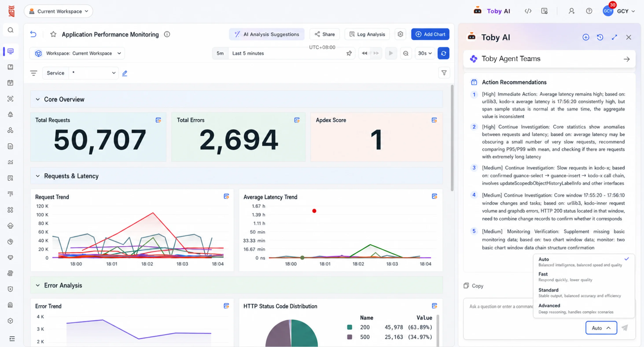
Task: Copy the Action Recommendations response
Action: click(473, 286)
